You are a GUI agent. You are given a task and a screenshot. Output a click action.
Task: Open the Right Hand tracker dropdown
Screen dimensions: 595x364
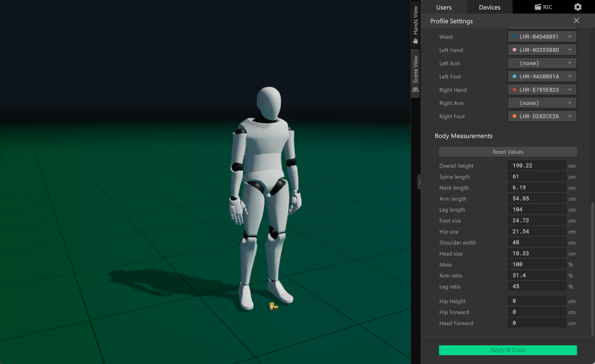pos(542,90)
